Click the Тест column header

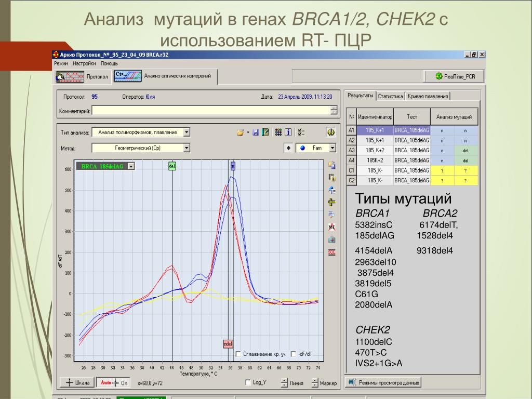pyautogui.click(x=412, y=117)
